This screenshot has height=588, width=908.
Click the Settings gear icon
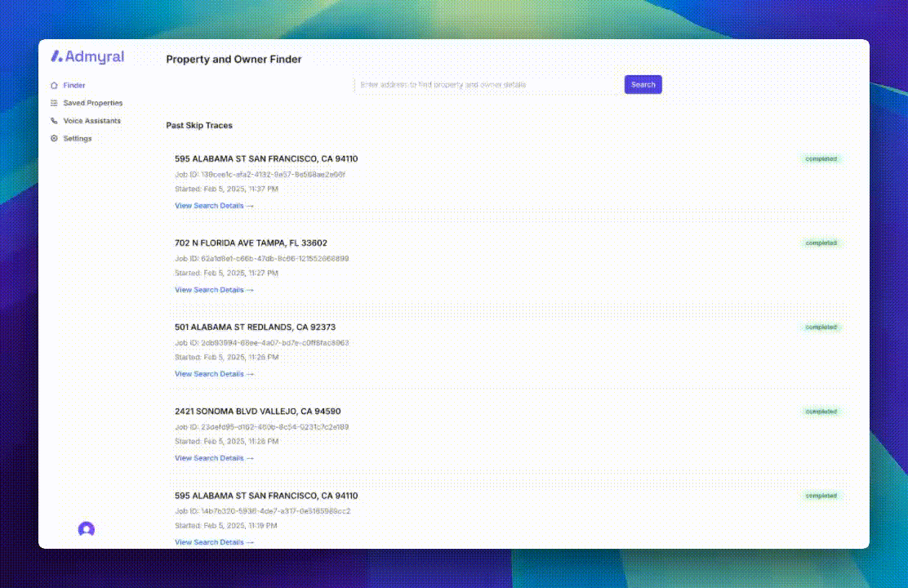(x=54, y=139)
